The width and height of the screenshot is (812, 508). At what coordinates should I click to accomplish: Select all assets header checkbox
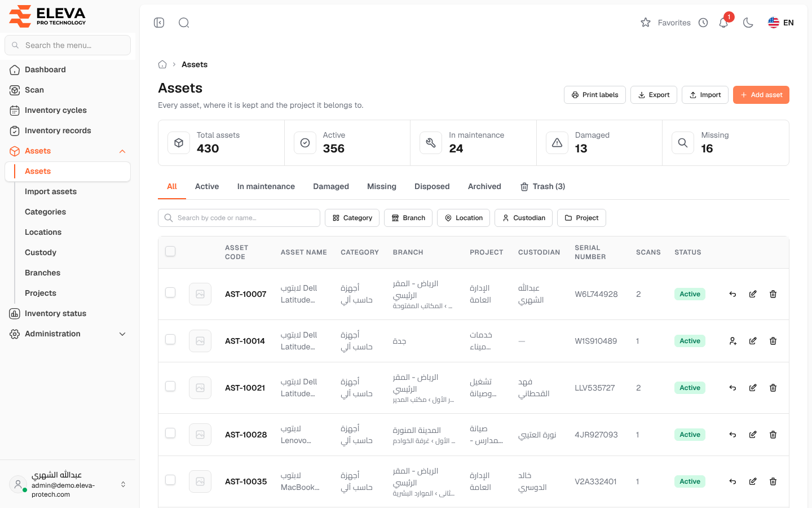pyautogui.click(x=170, y=251)
